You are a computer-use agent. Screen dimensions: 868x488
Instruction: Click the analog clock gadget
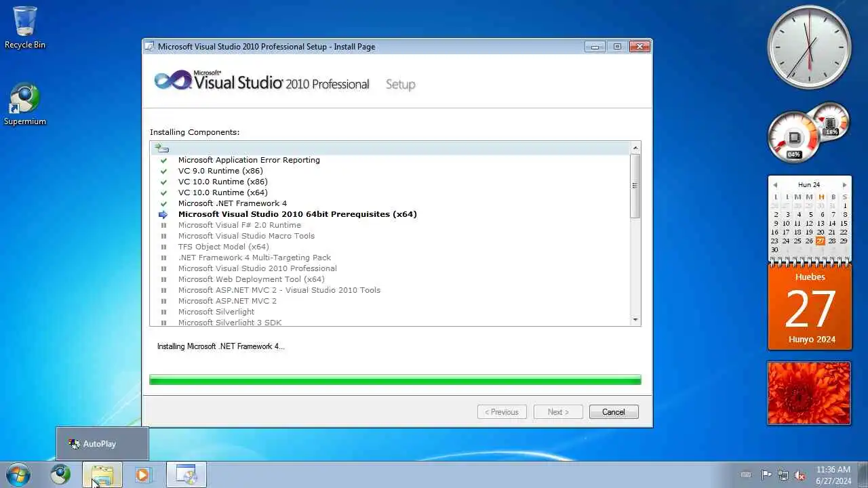(809, 47)
